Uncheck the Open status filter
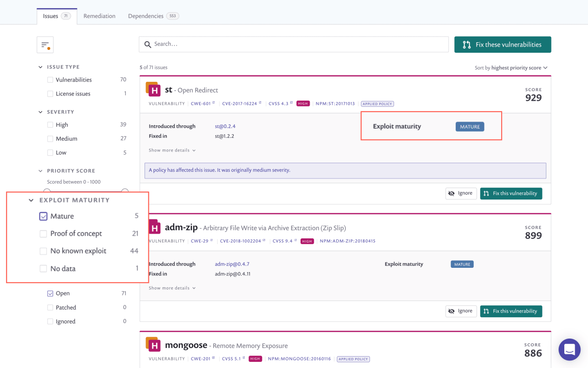Image resolution: width=588 pixels, height=368 pixels. tap(50, 293)
